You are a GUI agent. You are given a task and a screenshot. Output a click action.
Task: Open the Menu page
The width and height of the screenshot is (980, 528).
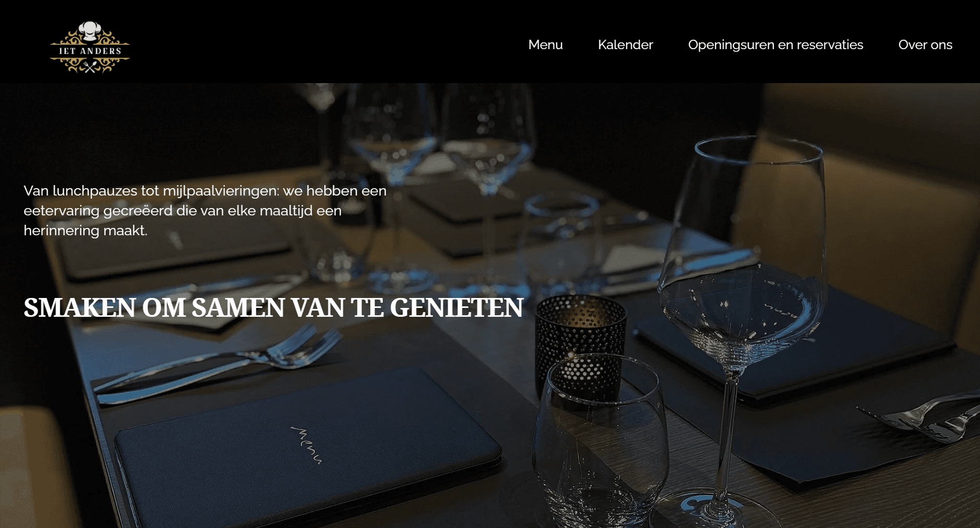click(x=545, y=44)
